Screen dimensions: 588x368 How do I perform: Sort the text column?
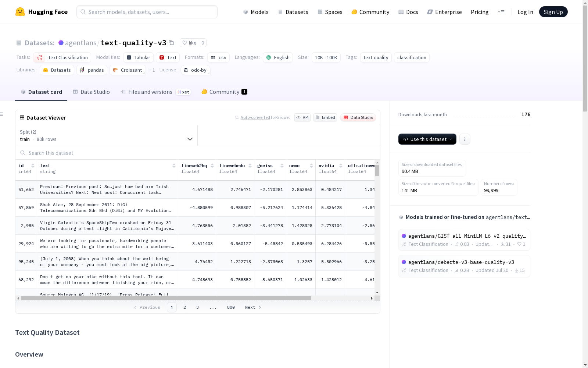pos(174,166)
